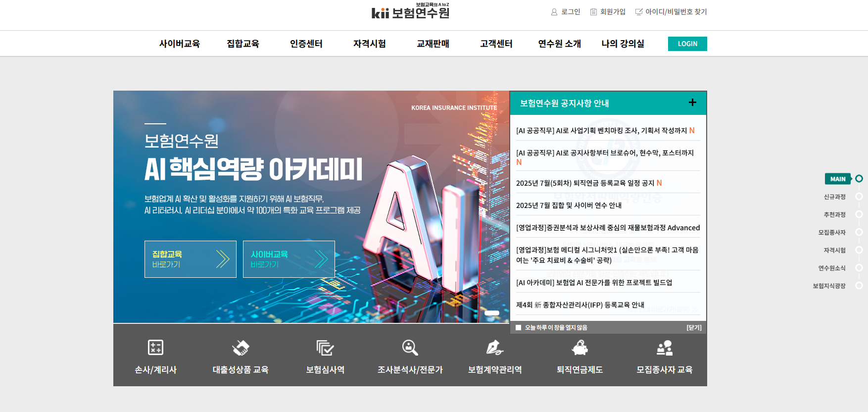The image size is (868, 412).
Task: Click the 로그인 person icon
Action: (x=554, y=12)
